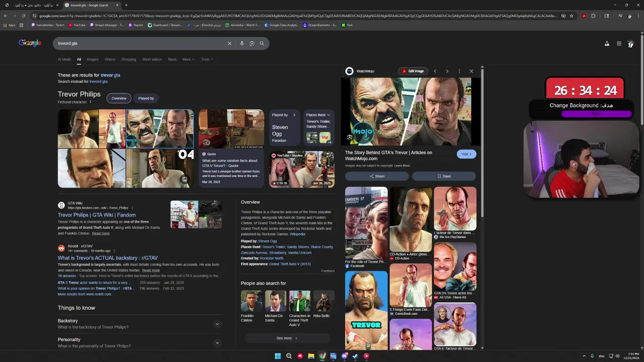Viewport: 644px width, 362px height.
Task: Open the site information icon in address bar
Action: pos(34,16)
